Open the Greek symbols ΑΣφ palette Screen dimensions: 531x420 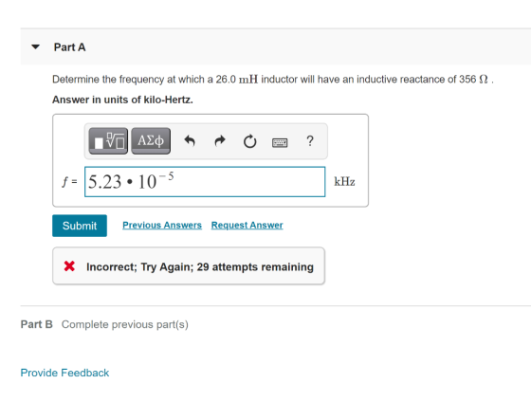[151, 141]
